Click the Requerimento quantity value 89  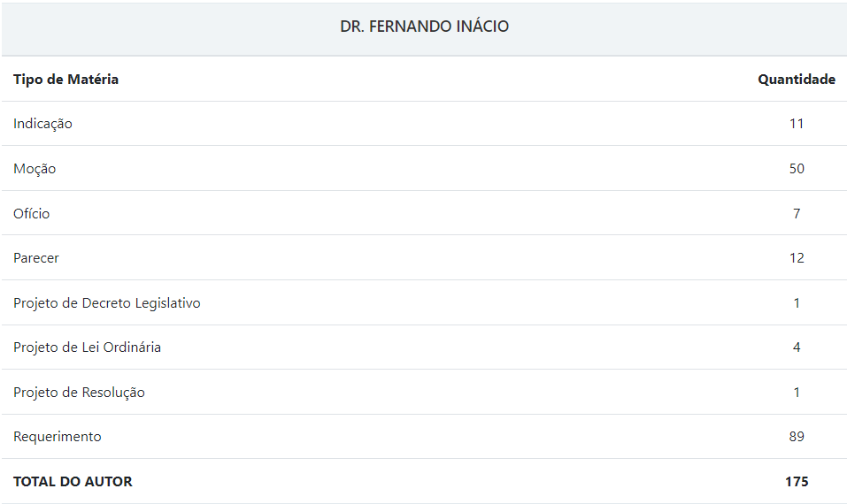point(797,437)
